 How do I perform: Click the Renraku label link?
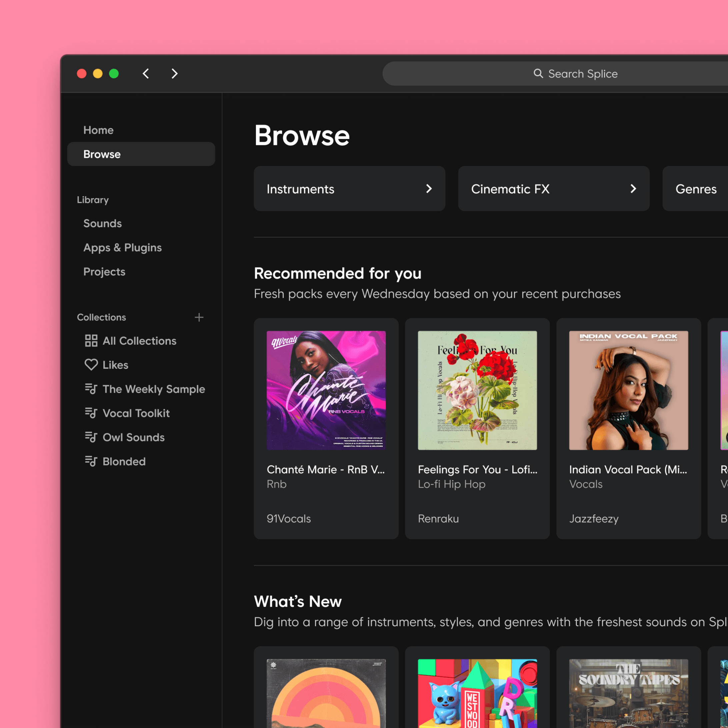[438, 518]
